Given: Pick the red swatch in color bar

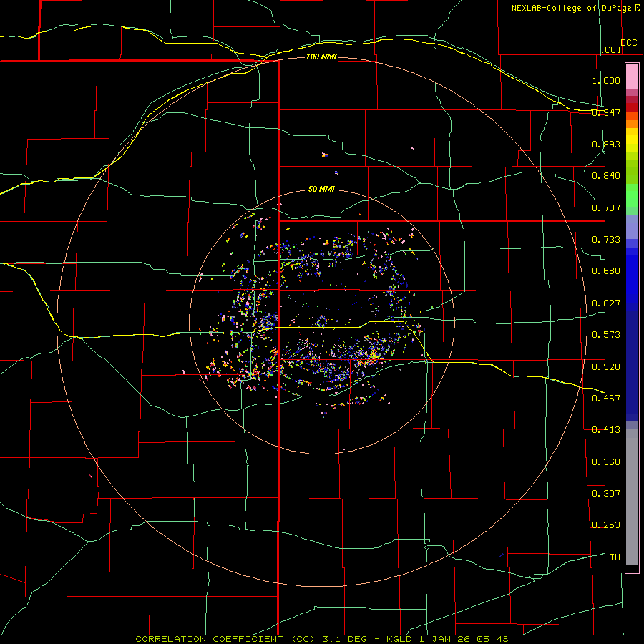Looking at the screenshot, I should pyautogui.click(x=632, y=107).
